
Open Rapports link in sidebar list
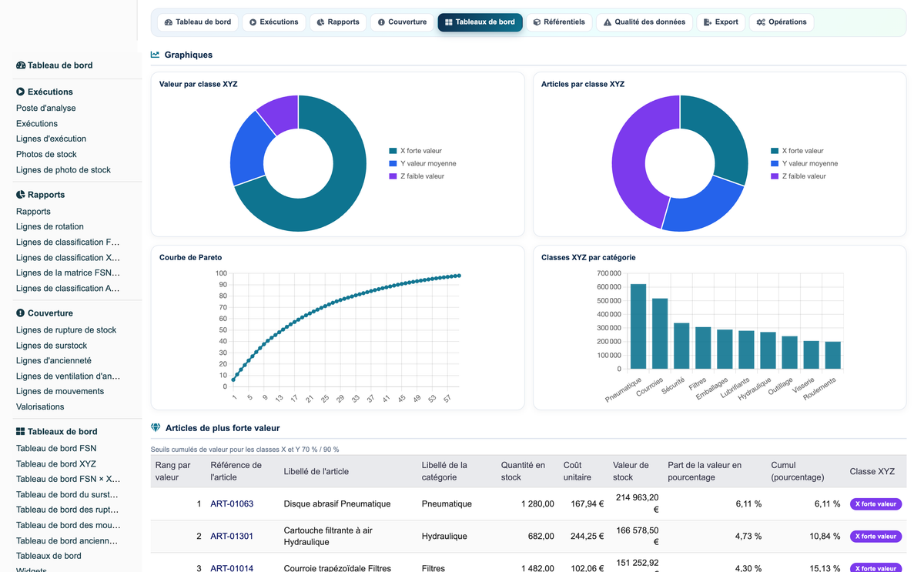[x=33, y=212]
